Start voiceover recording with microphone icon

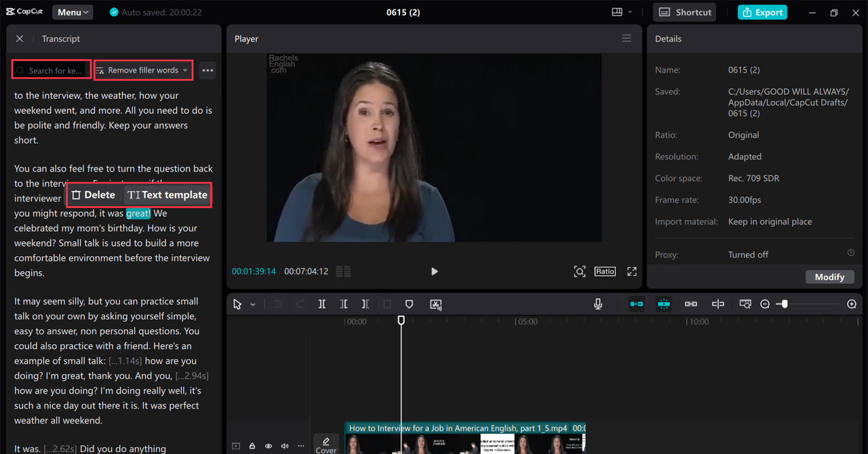598,304
